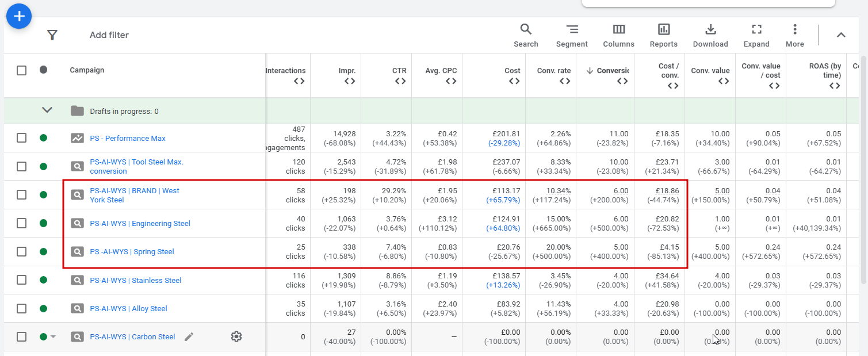Image resolution: width=868 pixels, height=356 pixels.
Task: Click search icon beside Engineering Steel
Action: pyautogui.click(x=77, y=223)
